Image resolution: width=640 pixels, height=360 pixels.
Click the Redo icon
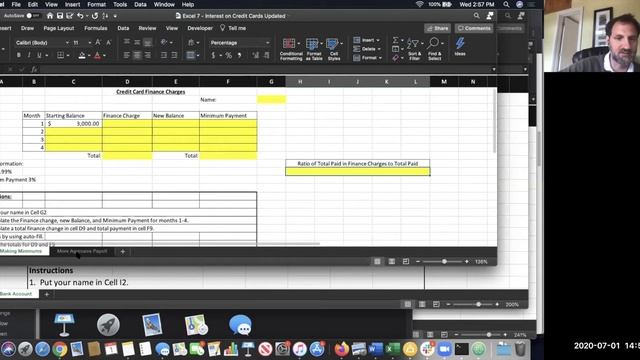[x=95, y=16]
